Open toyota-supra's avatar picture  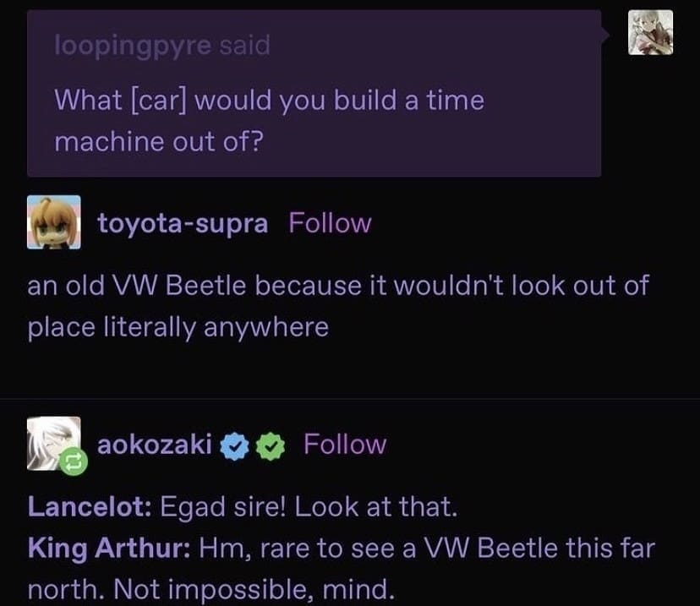click(54, 222)
